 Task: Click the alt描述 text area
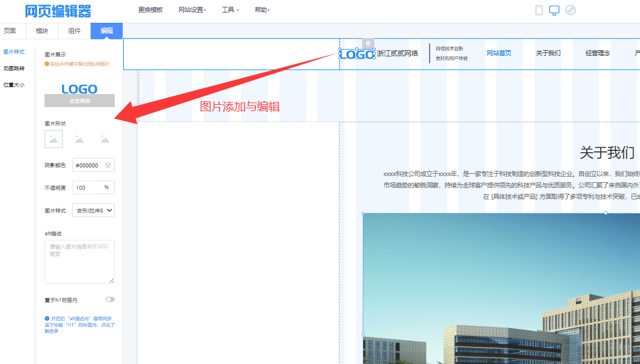click(x=79, y=261)
